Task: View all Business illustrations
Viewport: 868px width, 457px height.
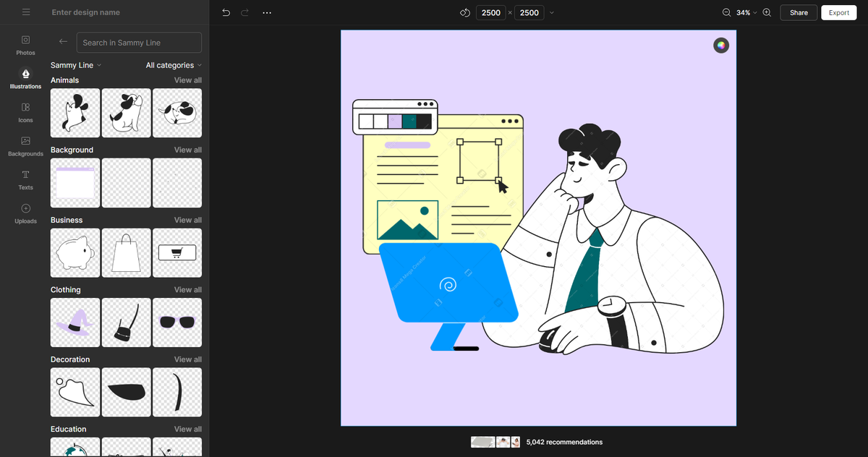Action: [188, 220]
